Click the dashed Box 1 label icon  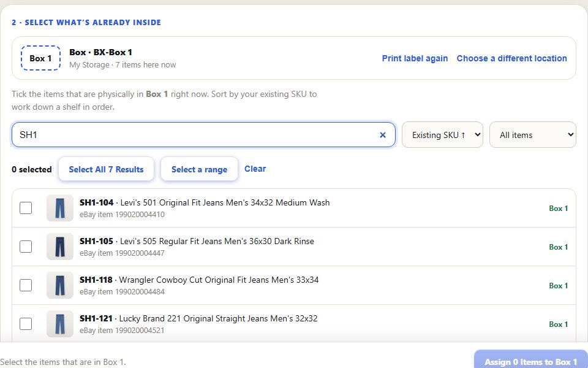(x=40, y=58)
